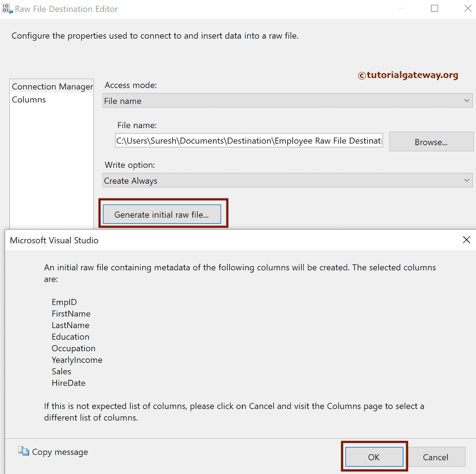Image resolution: width=476 pixels, height=474 pixels.
Task: Click the Copy message clipboard icon
Action: click(x=24, y=452)
